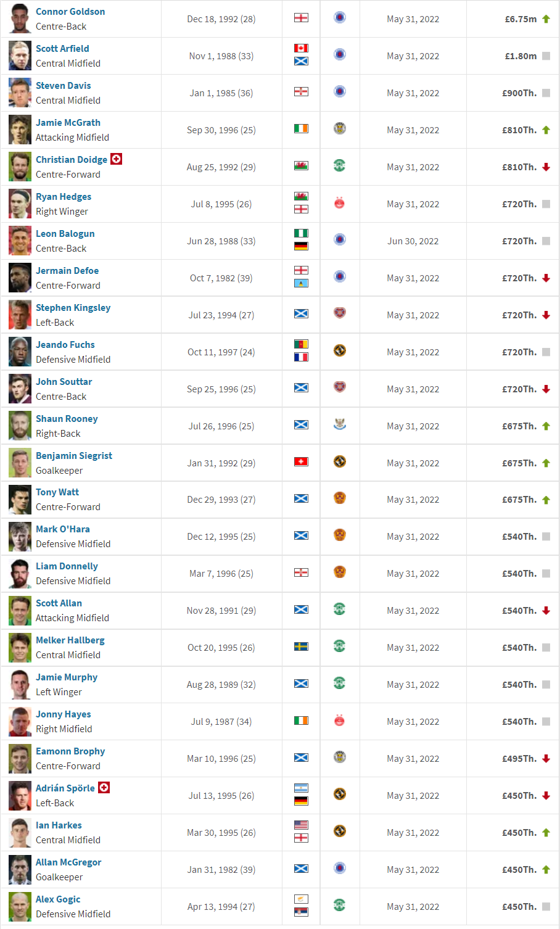Viewport: 560px width, 929px height.
Task: Click the red down arrow in Jermain Defoe's row
Action: (546, 278)
